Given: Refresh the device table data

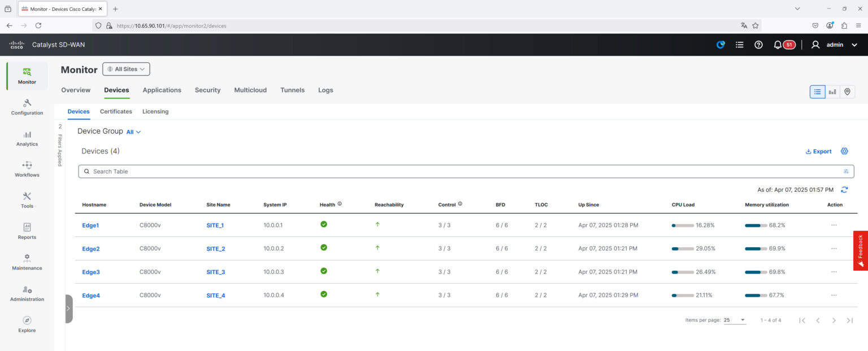Looking at the screenshot, I should pyautogui.click(x=844, y=190).
